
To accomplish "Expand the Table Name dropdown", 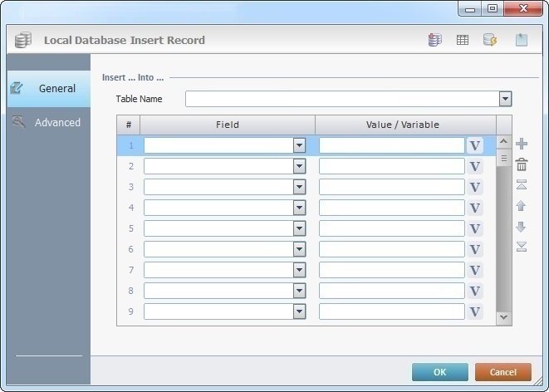I will (x=505, y=100).
